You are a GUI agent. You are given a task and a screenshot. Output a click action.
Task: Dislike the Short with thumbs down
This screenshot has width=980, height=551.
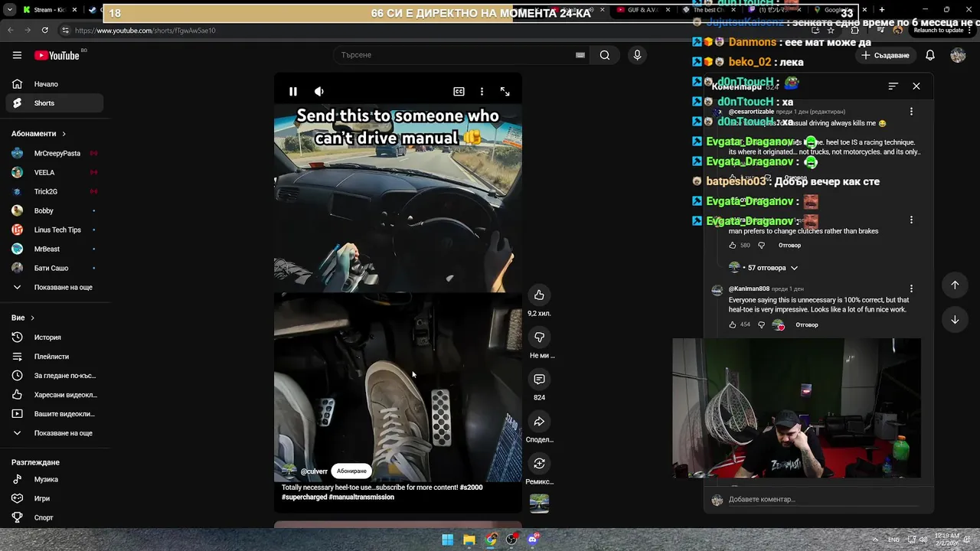click(539, 337)
